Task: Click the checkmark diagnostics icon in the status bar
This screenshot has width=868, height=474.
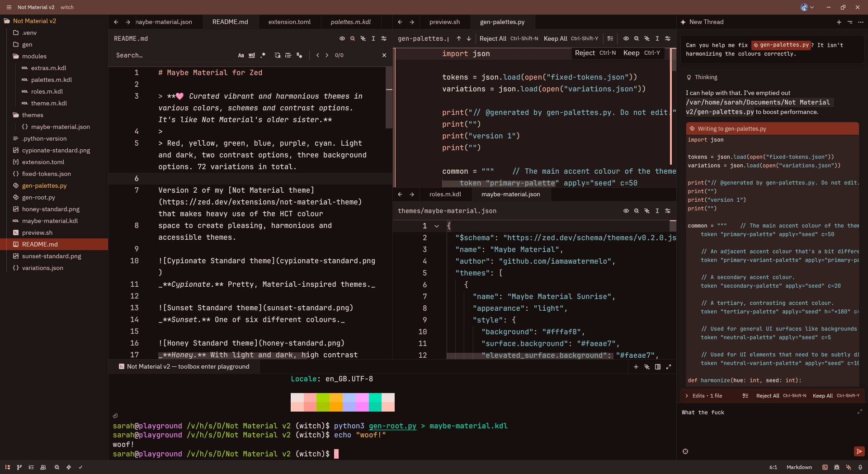Action: [80, 467]
